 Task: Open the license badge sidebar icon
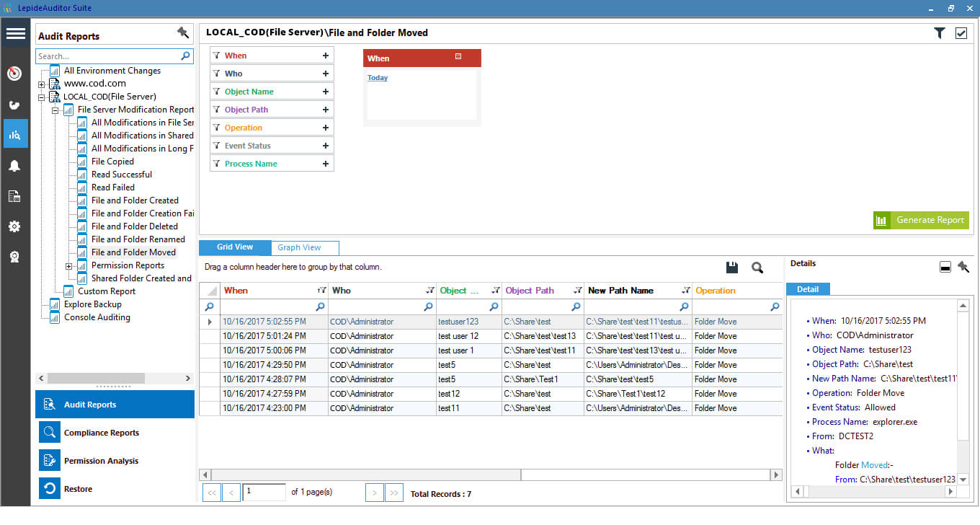tap(14, 257)
